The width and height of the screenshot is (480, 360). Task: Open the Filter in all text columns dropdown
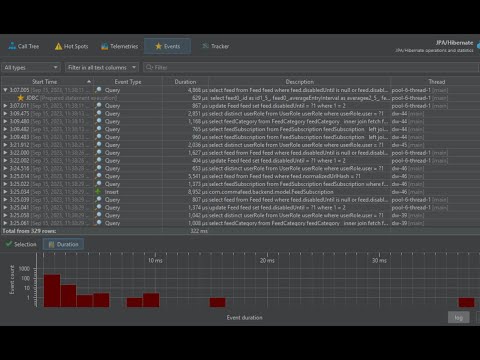coord(102,68)
